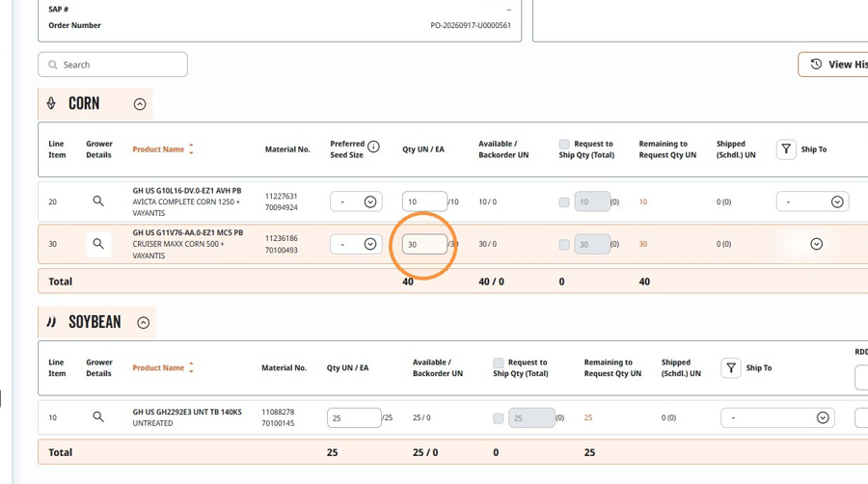868x484 pixels.
Task: Open the Soybean Ship To filter icon
Action: [x=731, y=368]
